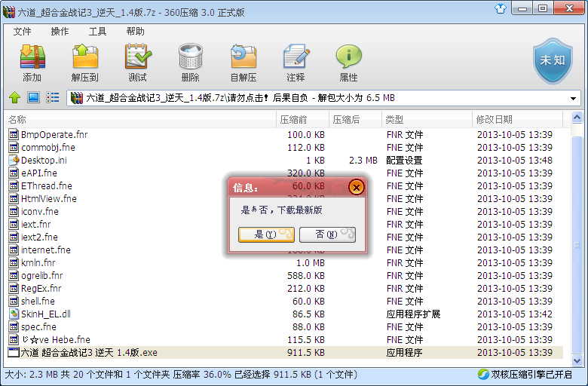Click the 添加 (Add) toolbar icon
Screen dimensions: 588x386
point(32,57)
